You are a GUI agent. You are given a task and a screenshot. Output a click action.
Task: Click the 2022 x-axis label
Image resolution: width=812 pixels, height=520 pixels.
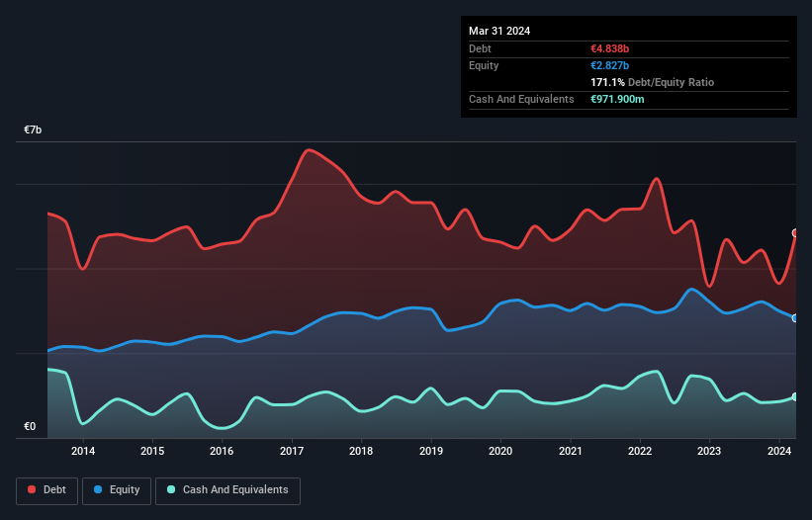pos(640,451)
